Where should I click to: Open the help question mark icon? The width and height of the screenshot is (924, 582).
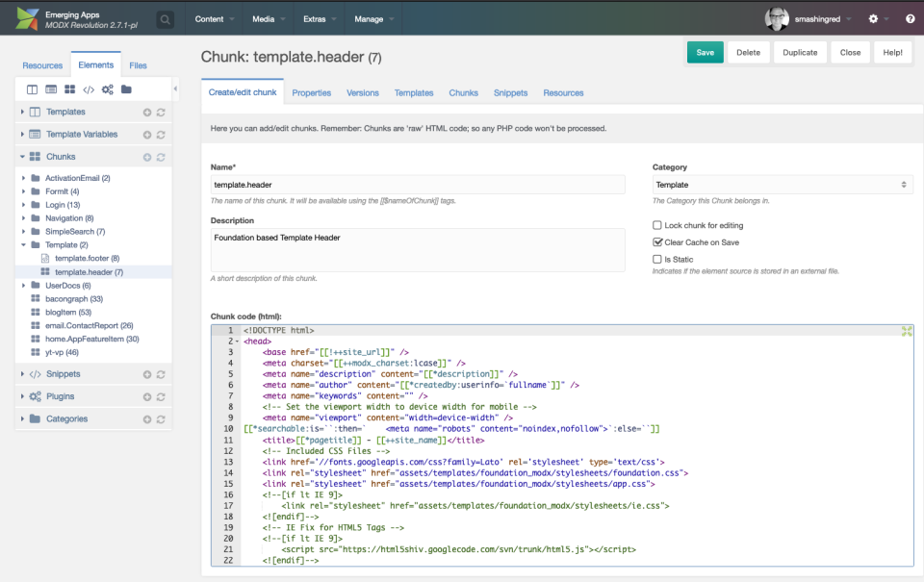tap(909, 18)
